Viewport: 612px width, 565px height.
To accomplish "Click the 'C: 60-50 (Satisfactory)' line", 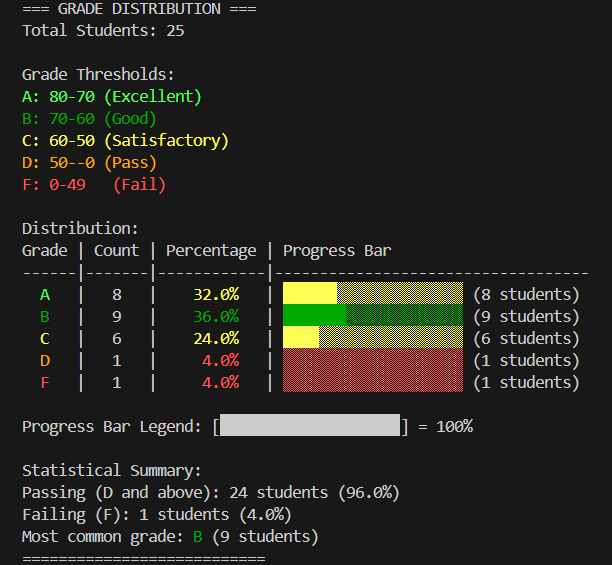I will tap(125, 141).
